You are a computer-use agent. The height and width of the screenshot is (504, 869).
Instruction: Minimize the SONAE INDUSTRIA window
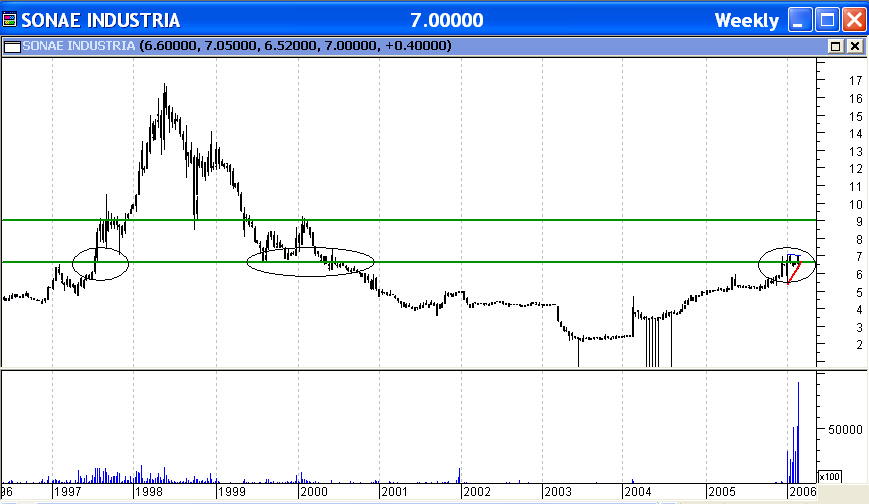pyautogui.click(x=800, y=21)
